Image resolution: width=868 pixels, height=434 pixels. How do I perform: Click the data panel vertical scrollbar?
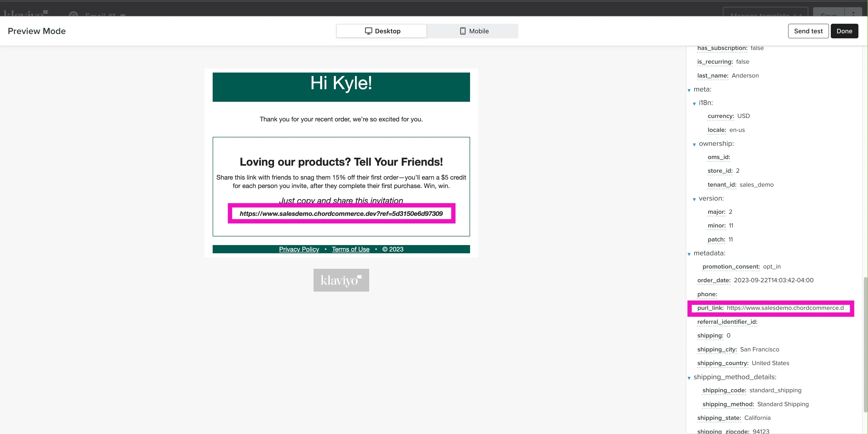tap(865, 344)
